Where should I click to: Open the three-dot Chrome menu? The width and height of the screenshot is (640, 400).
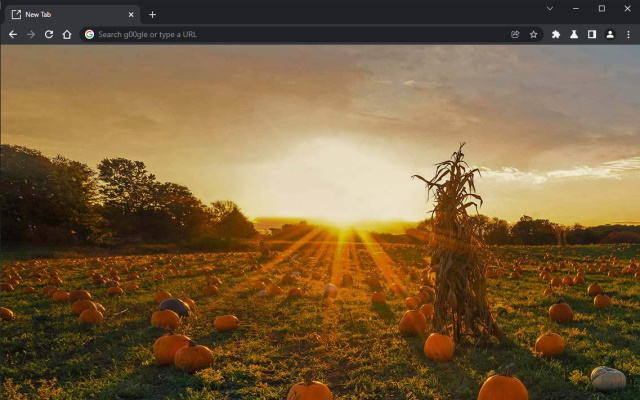click(x=628, y=35)
